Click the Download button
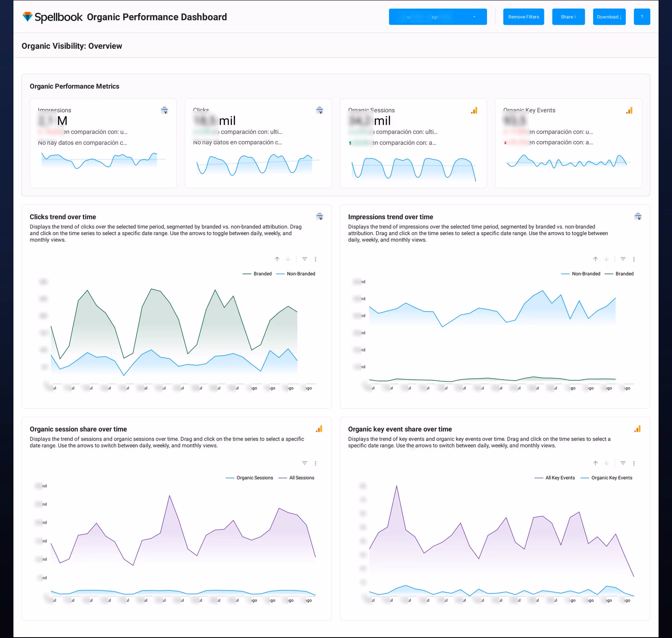The width and height of the screenshot is (672, 638). (x=609, y=17)
